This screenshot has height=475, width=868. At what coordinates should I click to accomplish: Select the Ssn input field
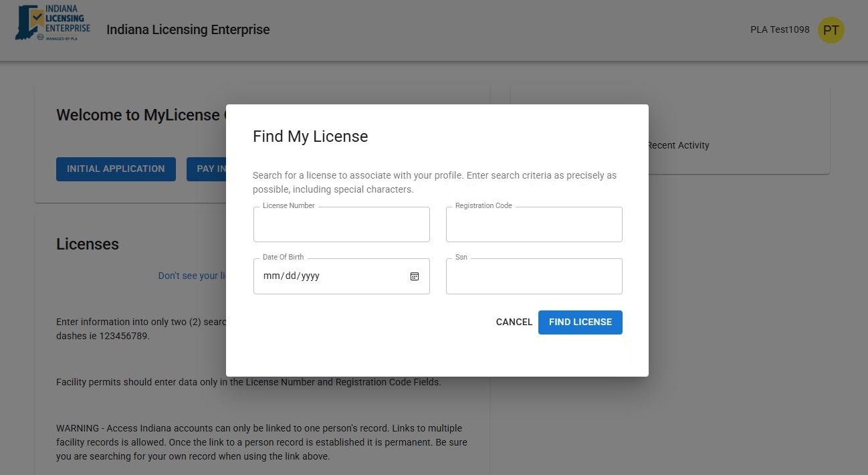(x=534, y=276)
